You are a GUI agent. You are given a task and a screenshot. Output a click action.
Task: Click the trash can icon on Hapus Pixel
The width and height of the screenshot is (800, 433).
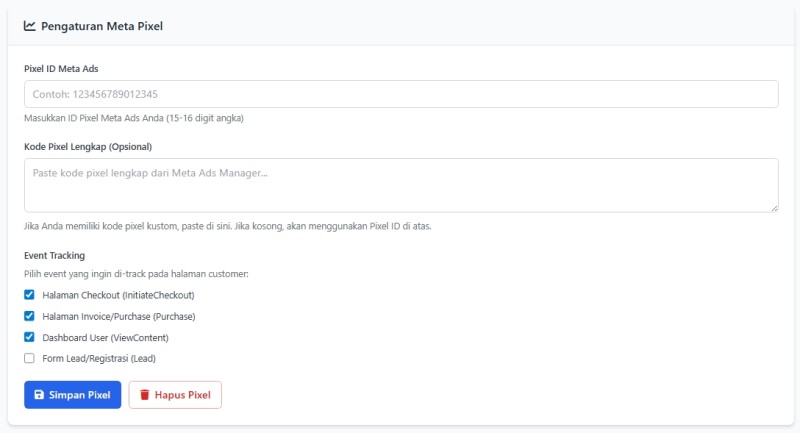(x=144, y=395)
